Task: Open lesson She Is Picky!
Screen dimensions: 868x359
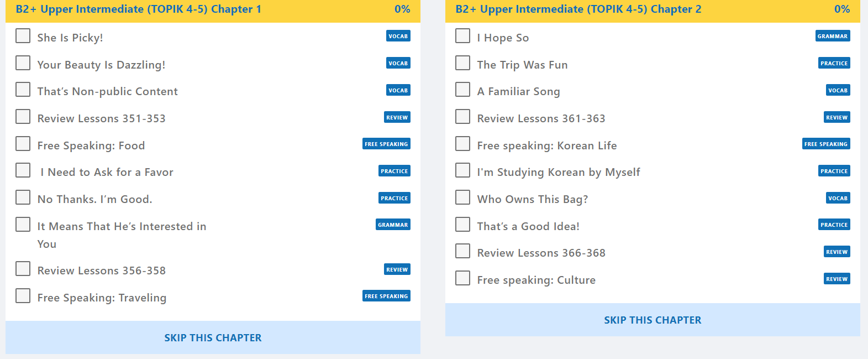Action: tap(70, 38)
